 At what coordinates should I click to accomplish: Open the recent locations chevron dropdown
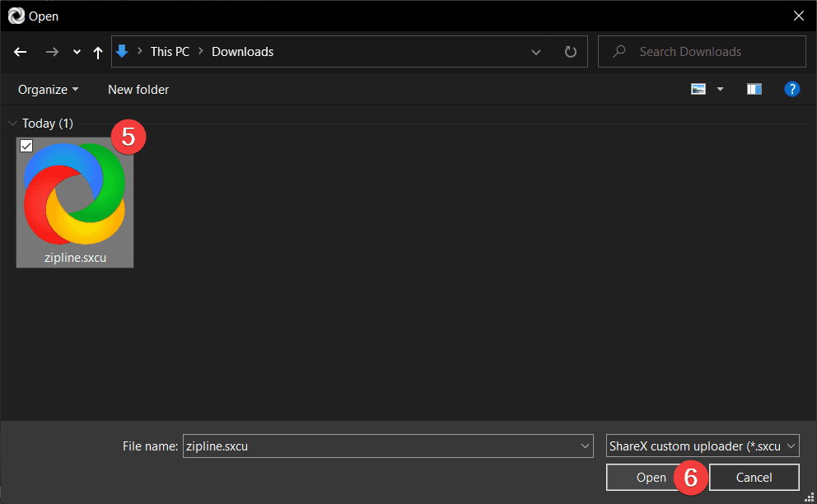click(x=76, y=51)
